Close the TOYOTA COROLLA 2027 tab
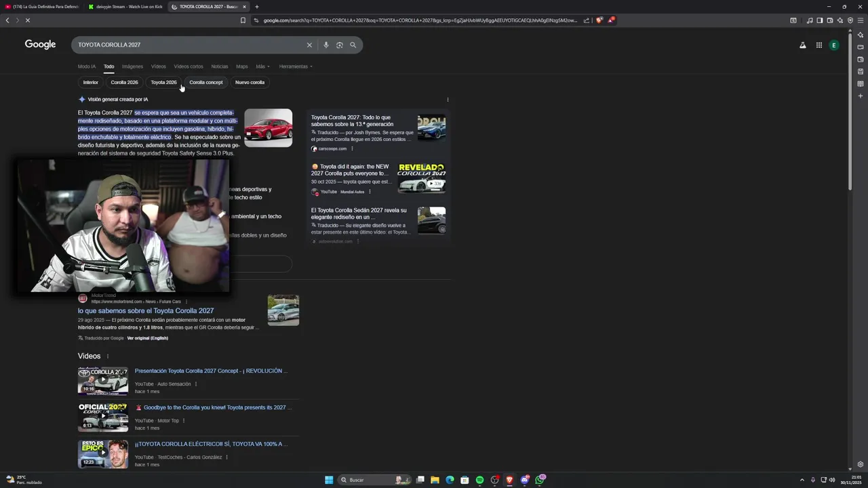The image size is (868, 488). click(244, 7)
